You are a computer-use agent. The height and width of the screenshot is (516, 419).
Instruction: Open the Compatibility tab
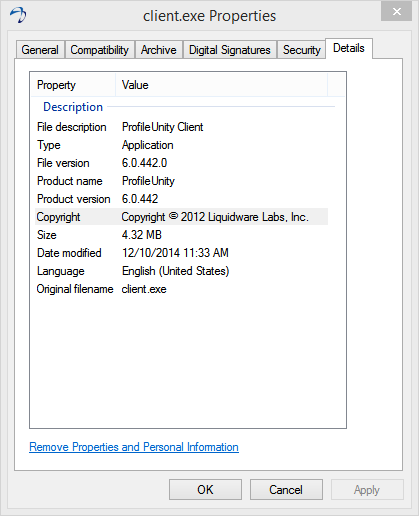(100, 50)
